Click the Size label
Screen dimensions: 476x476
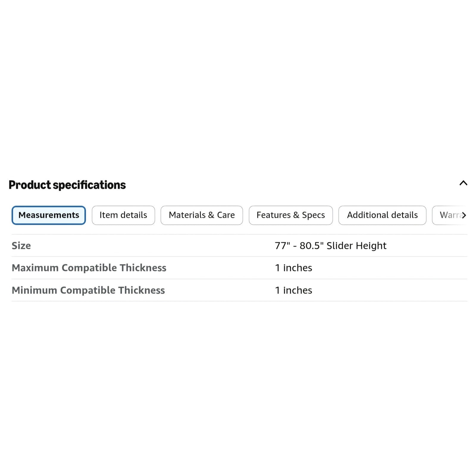point(21,246)
